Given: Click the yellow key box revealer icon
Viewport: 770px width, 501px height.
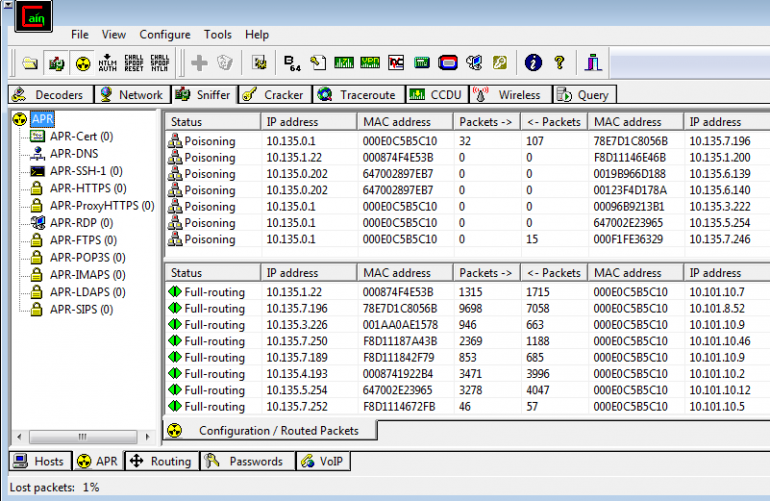Looking at the screenshot, I should (x=500, y=63).
